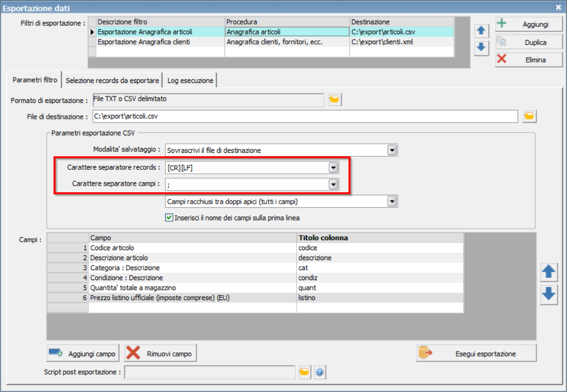
Task: Browse for post-export script folder icon
Action: tap(304, 372)
